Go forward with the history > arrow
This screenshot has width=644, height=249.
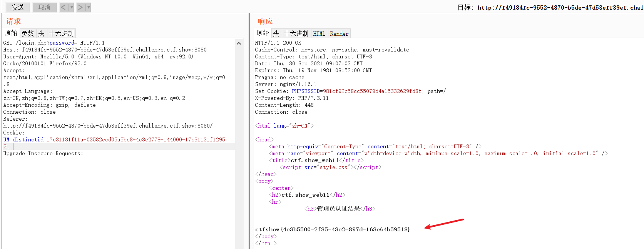point(80,7)
